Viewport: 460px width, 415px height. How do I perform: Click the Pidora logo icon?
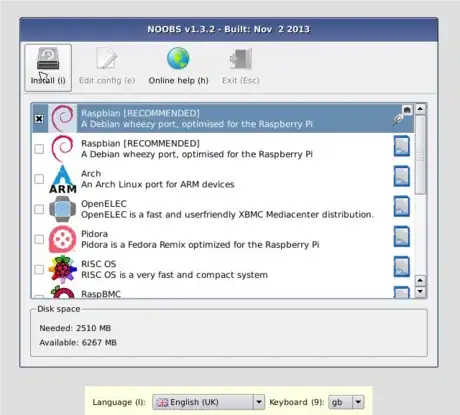click(x=62, y=239)
